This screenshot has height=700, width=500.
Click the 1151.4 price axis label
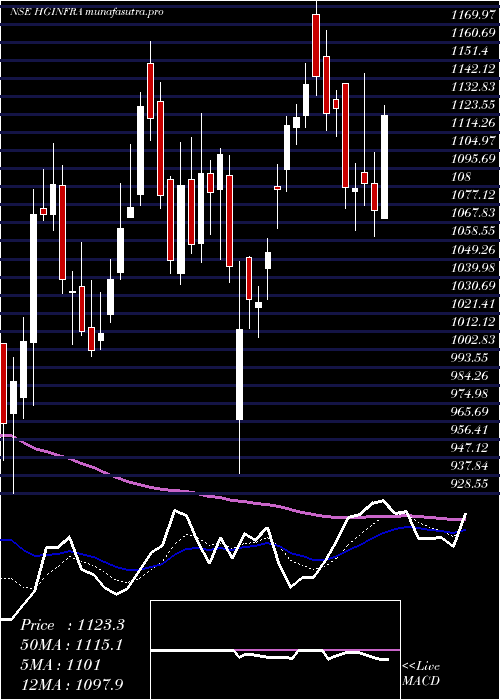pyautogui.click(x=468, y=51)
